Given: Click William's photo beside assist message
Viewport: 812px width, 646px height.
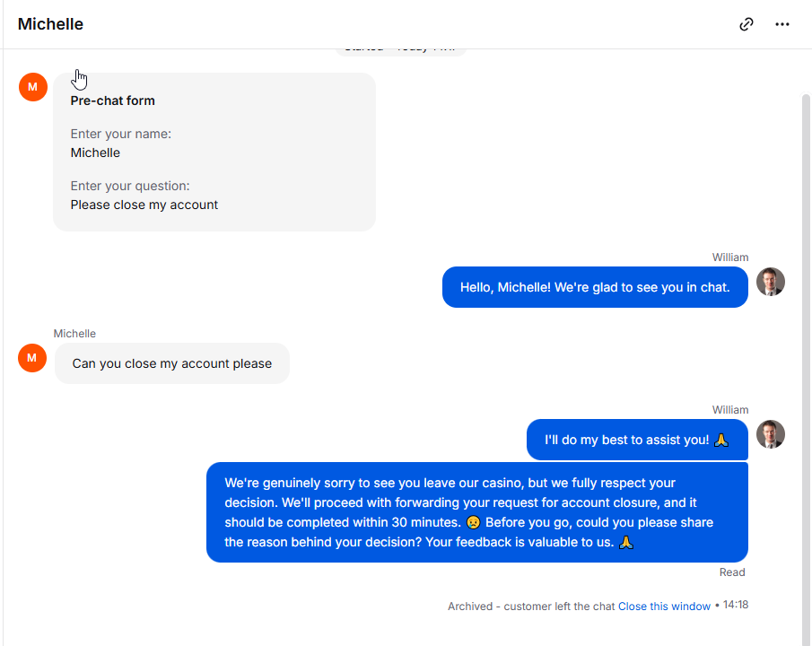Looking at the screenshot, I should 771,434.
